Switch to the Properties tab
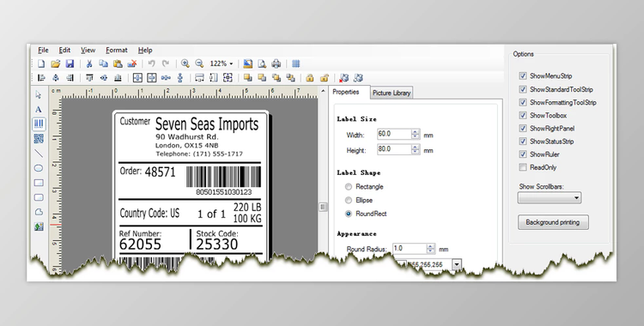644x326 pixels. 346,92
